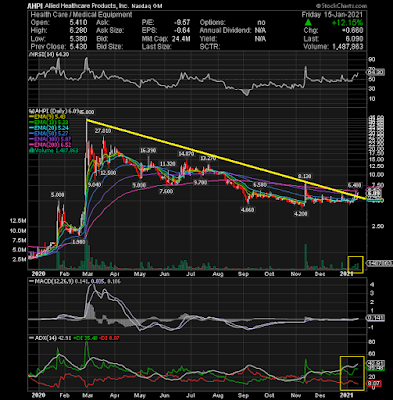Click the cyan EMA(20) legend entry
Image resolution: width=393 pixels, height=400 pixels.
(x=50, y=128)
